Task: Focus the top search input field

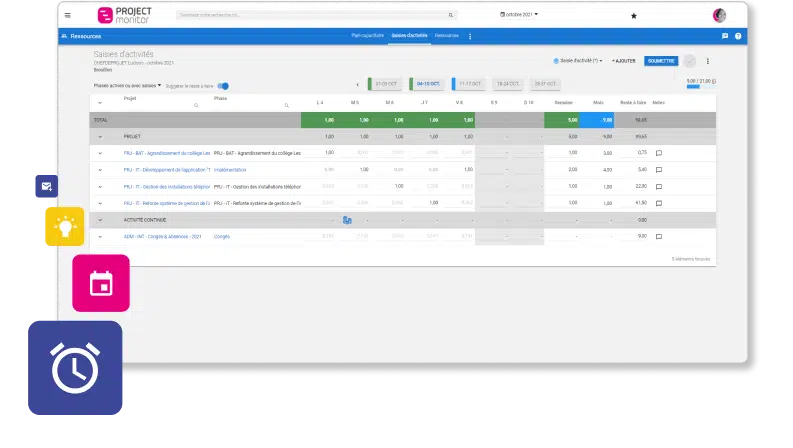Action: coord(316,15)
